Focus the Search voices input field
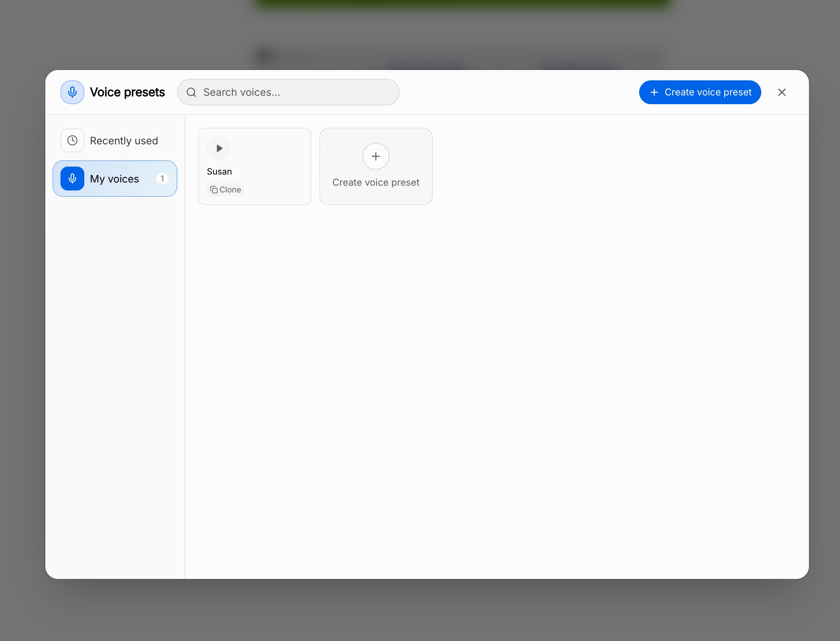Image resolution: width=840 pixels, height=641 pixels. click(x=288, y=92)
